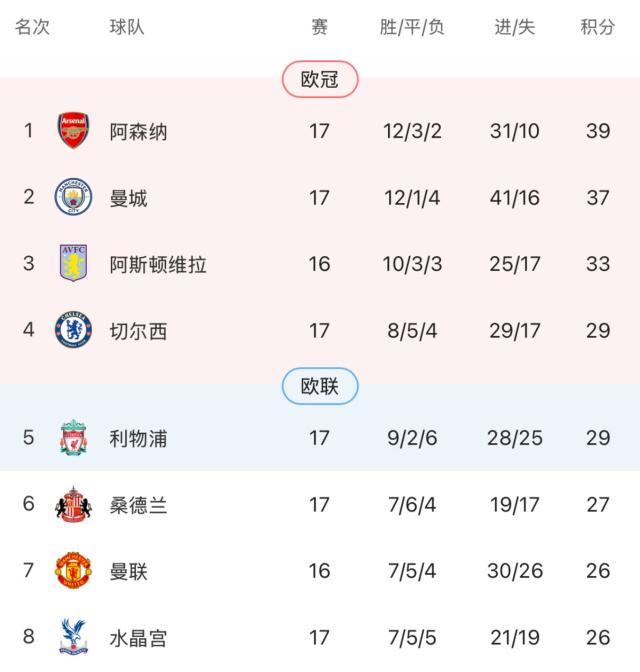The image size is (640, 672).
Task: Click the 胜/平/负 column header
Action: point(412,27)
